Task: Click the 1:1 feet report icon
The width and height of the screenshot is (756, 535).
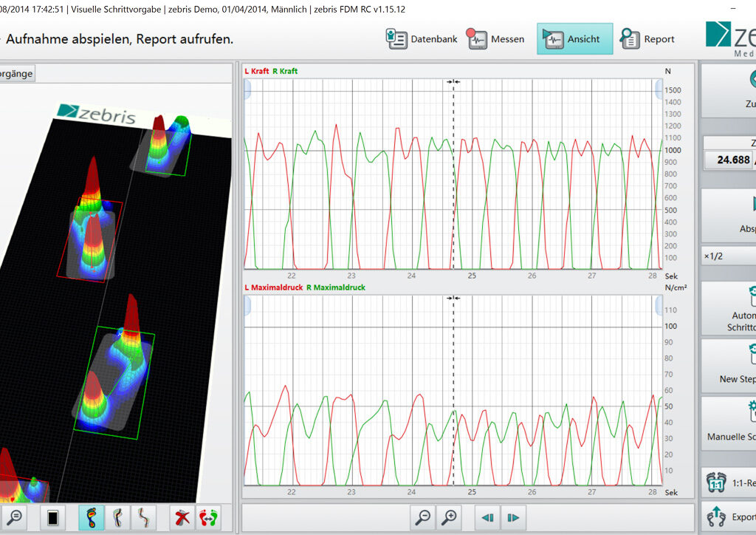Action: coord(716,484)
